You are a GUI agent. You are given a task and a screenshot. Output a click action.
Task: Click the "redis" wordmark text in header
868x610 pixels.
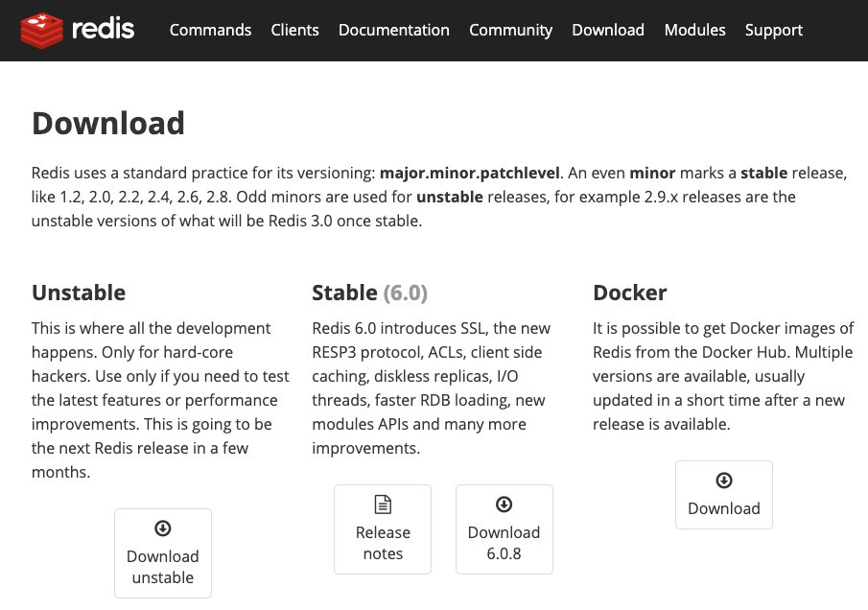[104, 31]
